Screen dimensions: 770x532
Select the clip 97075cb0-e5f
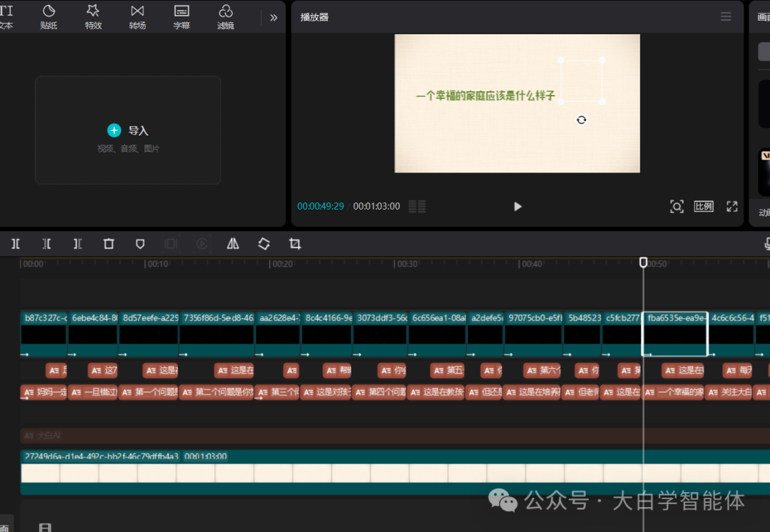tap(534, 334)
